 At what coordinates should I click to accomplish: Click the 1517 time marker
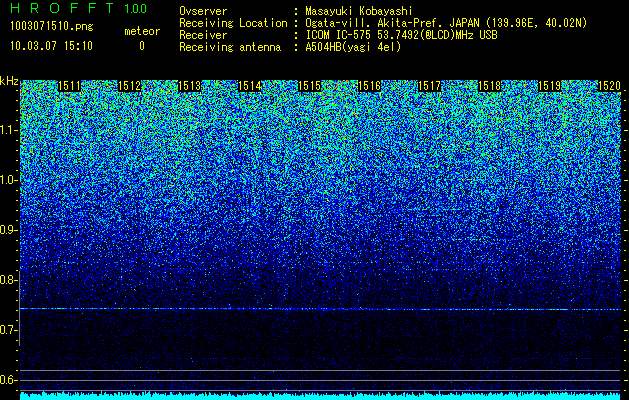(x=429, y=86)
